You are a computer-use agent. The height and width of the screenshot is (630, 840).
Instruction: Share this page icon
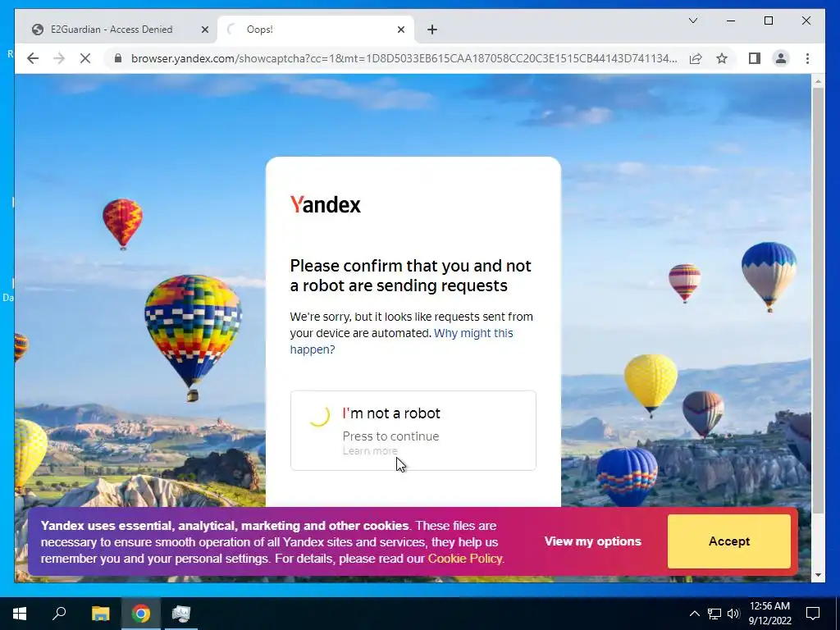click(696, 58)
